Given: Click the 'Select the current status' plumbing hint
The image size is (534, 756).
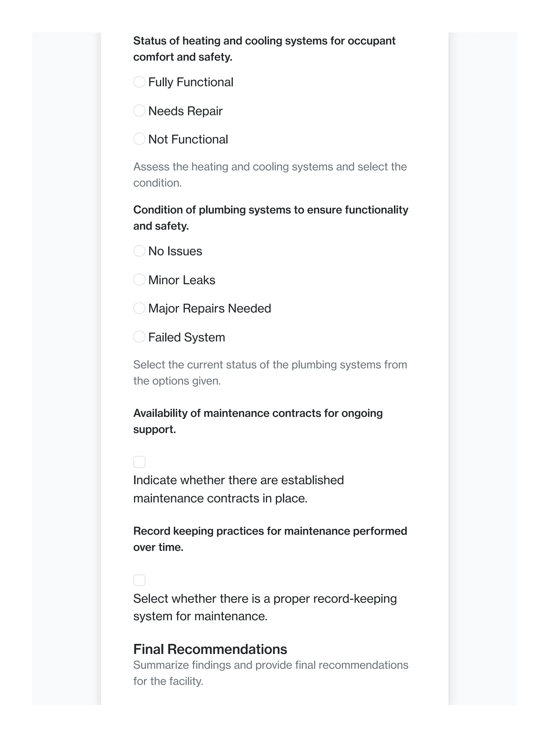Looking at the screenshot, I should click(x=270, y=373).
